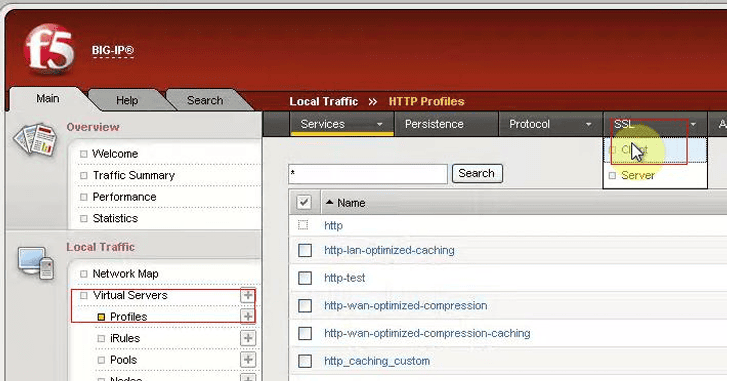730x381 pixels.
Task: Open the http-wan-optimized-compression profile link
Action: 406,306
